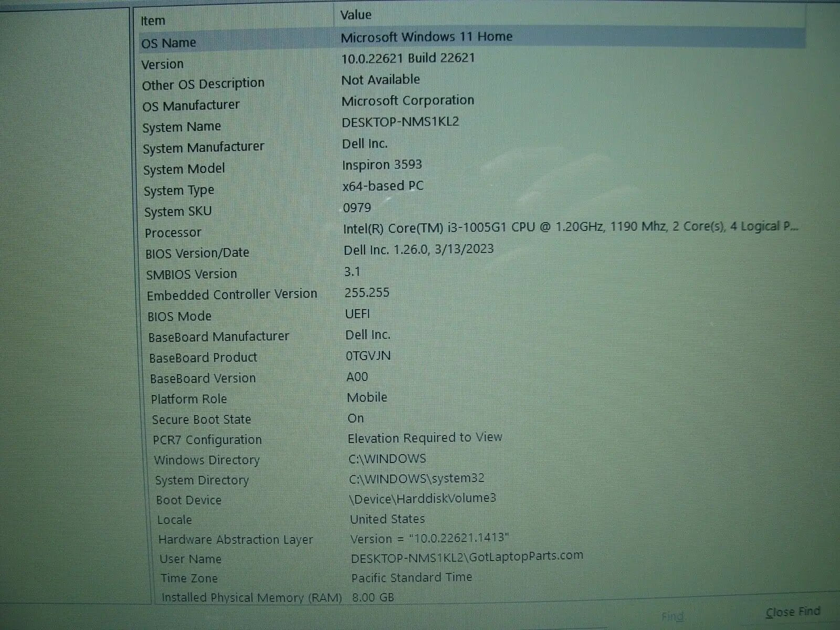Click the User Name row
The image size is (840, 630).
pos(190,559)
